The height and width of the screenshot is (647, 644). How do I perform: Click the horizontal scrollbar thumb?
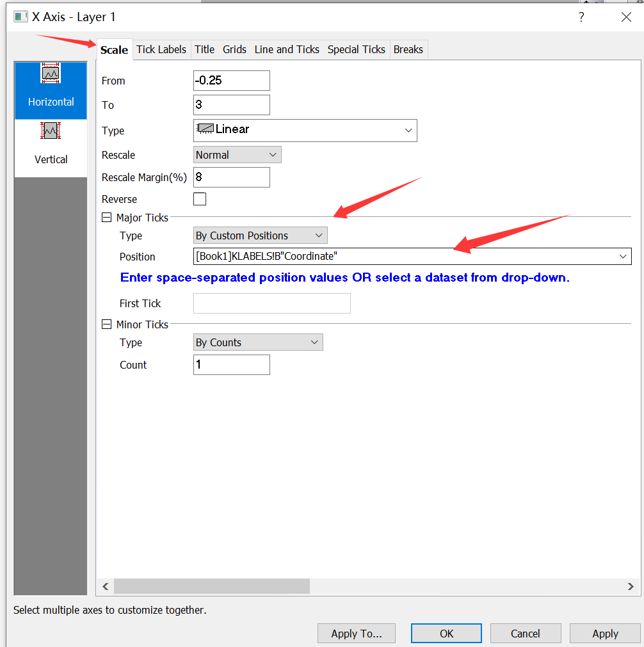click(211, 586)
